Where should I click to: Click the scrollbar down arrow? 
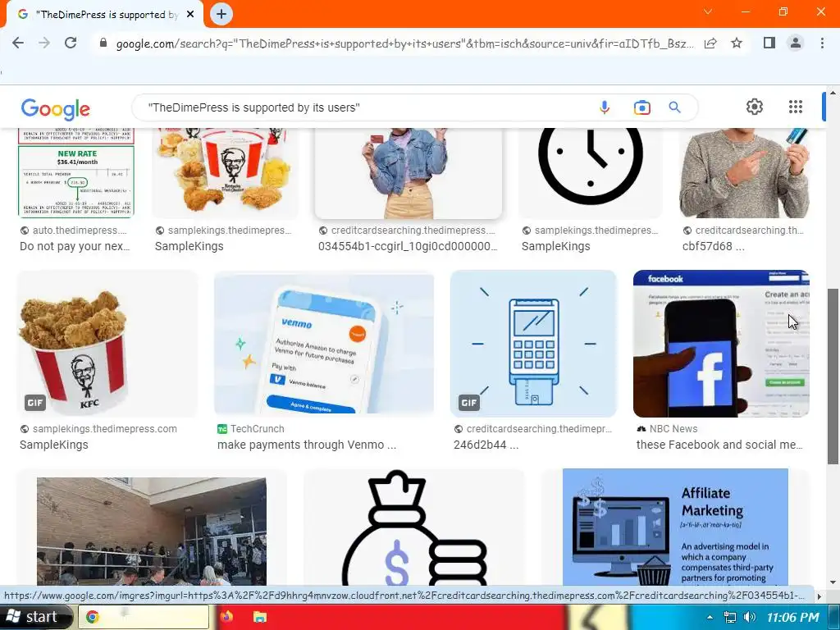(833, 582)
